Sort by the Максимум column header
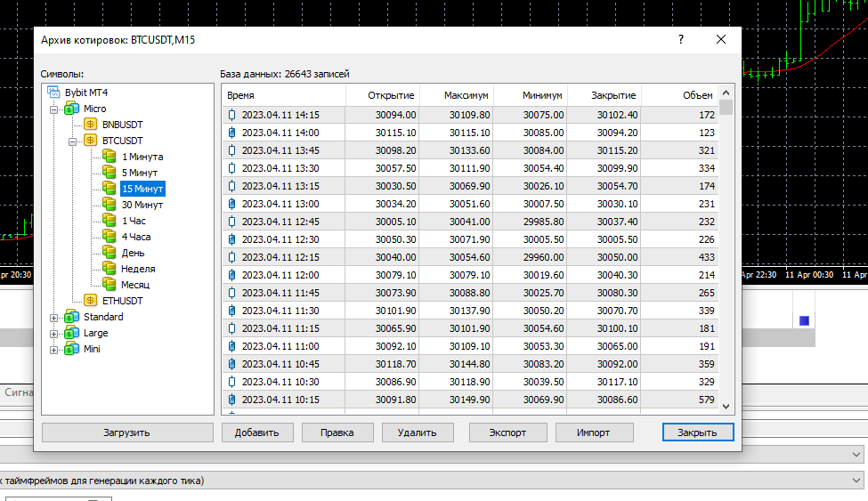 point(457,95)
